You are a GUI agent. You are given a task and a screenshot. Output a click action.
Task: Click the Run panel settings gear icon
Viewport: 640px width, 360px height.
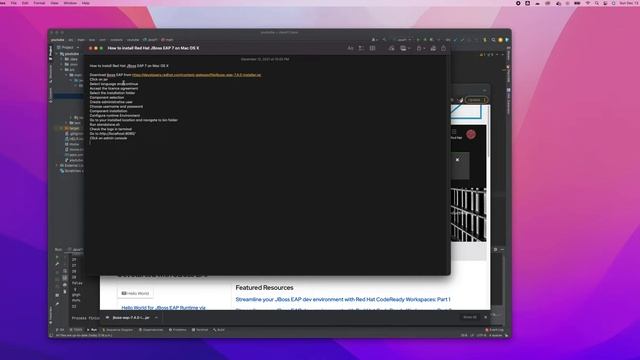[x=496, y=249]
